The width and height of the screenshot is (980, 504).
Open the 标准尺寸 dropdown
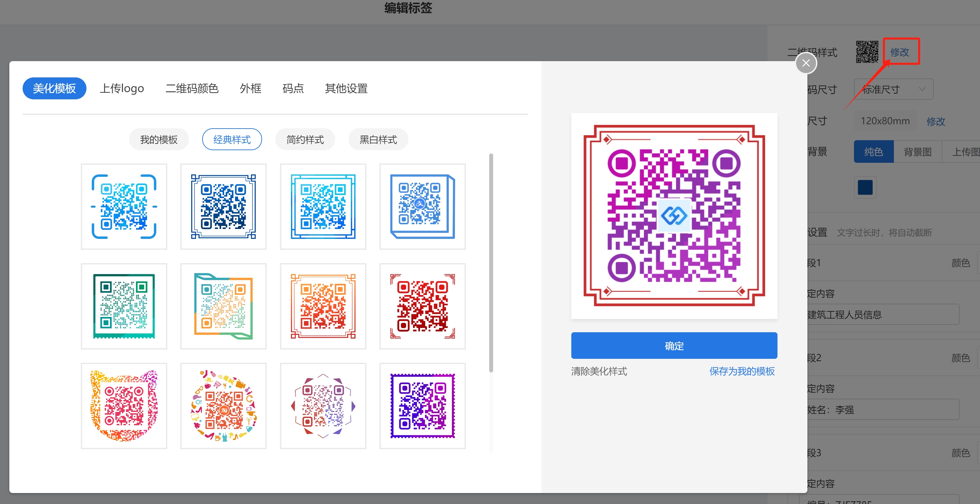893,89
